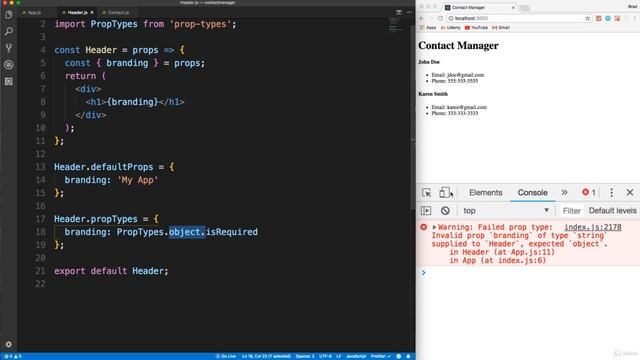The width and height of the screenshot is (640, 360).
Task: Click line number 18 in the gutter
Action: [40, 232]
